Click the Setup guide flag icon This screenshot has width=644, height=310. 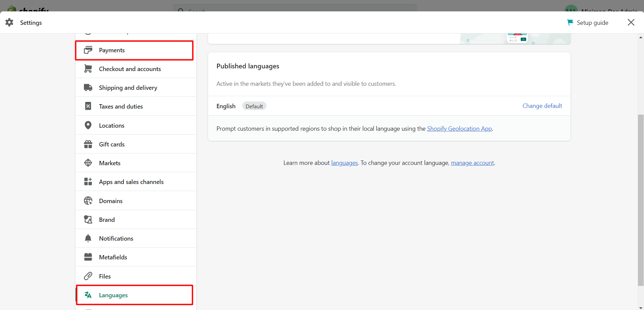coord(570,22)
